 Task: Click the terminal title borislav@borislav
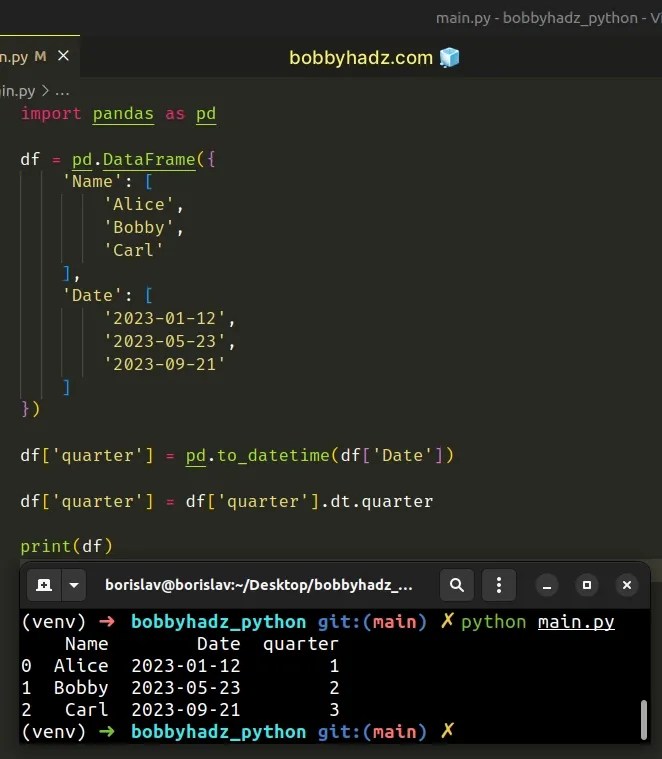coord(258,585)
